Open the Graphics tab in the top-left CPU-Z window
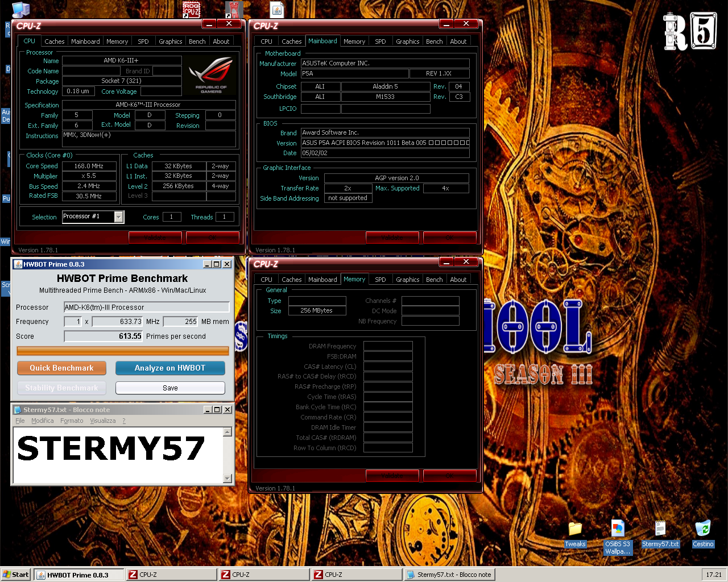 [171, 41]
